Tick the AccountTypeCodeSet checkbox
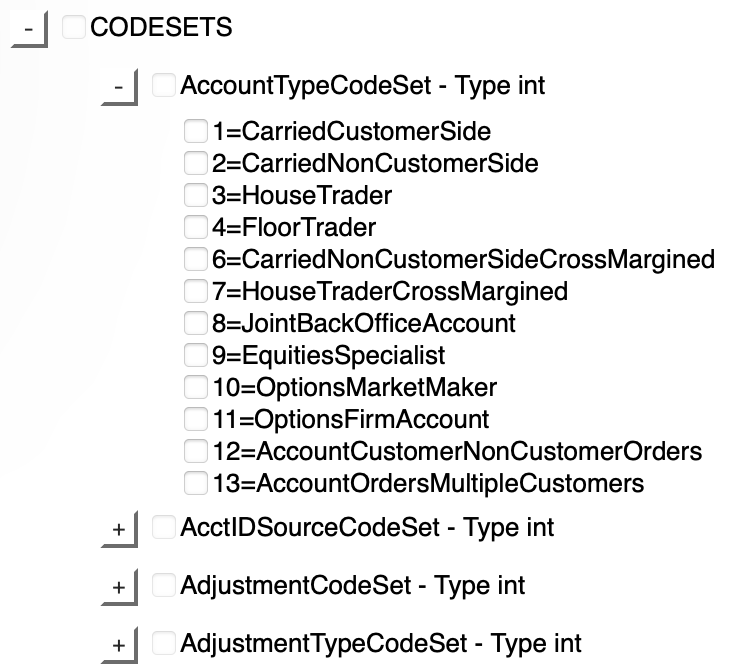Viewport: 748px width, 670px height. click(x=164, y=86)
